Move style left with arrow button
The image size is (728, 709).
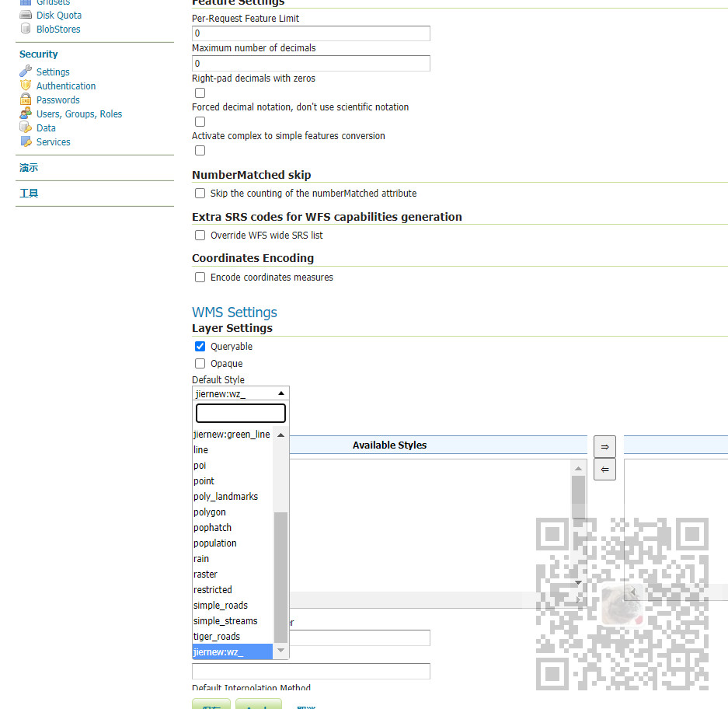click(x=604, y=470)
